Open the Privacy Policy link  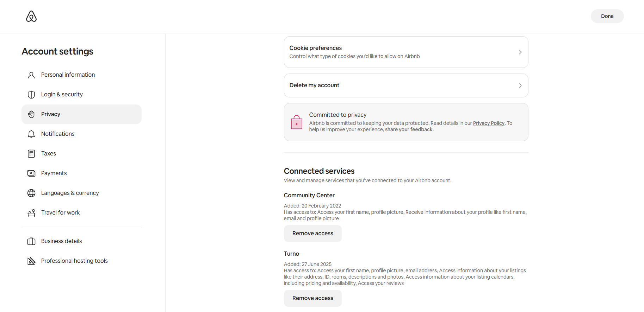point(489,123)
